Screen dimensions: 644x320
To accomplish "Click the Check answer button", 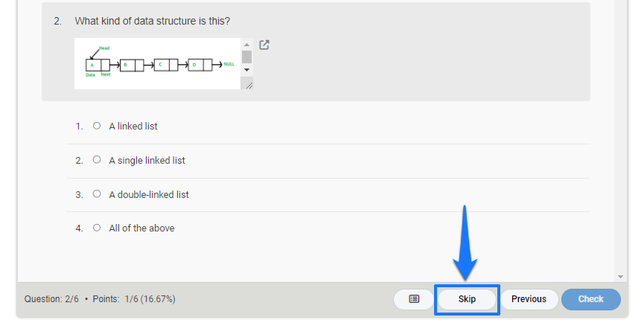I will click(x=591, y=299).
